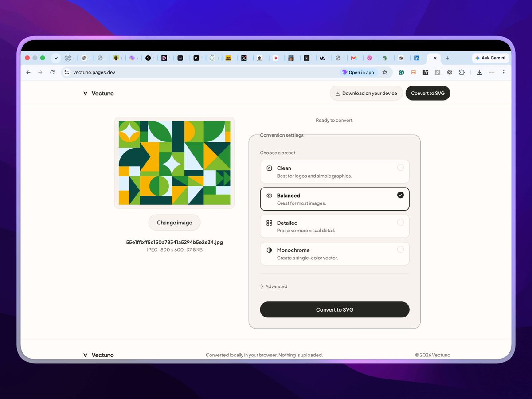532x399 pixels.
Task: Click the Preserve more visual detail text
Action: (306, 231)
